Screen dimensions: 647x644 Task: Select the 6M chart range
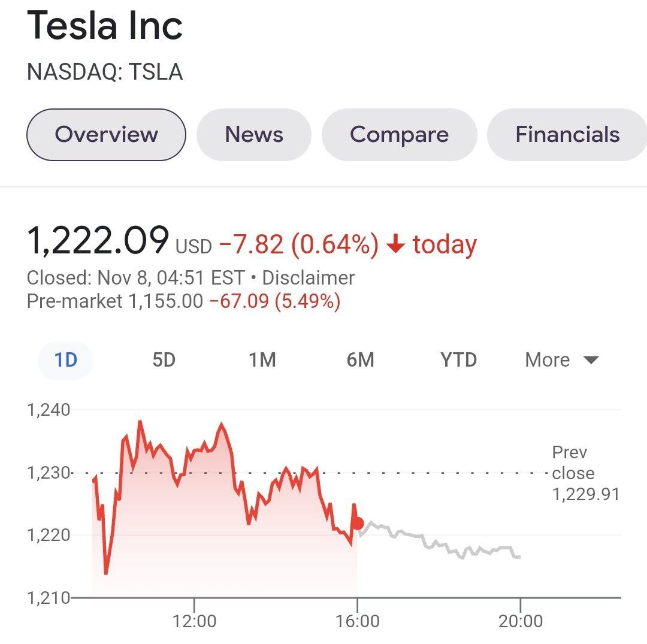click(x=360, y=360)
